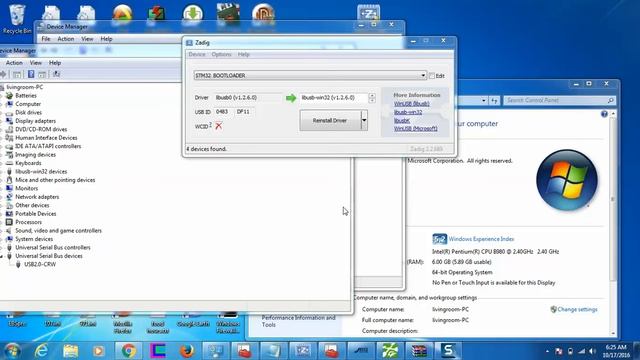Select Human Interface Devices category

[x=46, y=138]
